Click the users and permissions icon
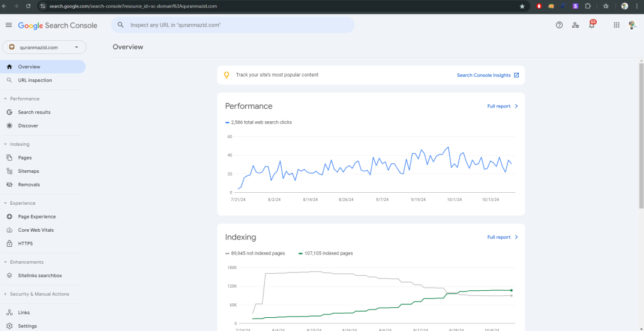The height and width of the screenshot is (331, 644). [575, 25]
